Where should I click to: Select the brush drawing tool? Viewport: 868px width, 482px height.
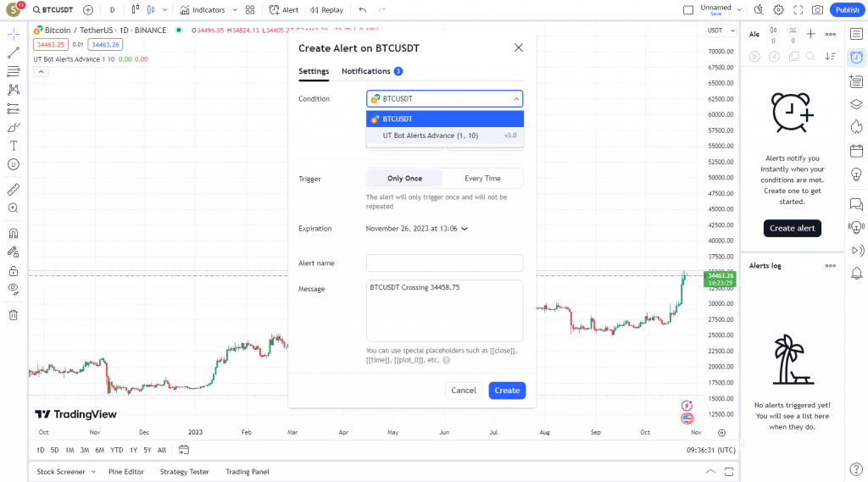pos(14,127)
